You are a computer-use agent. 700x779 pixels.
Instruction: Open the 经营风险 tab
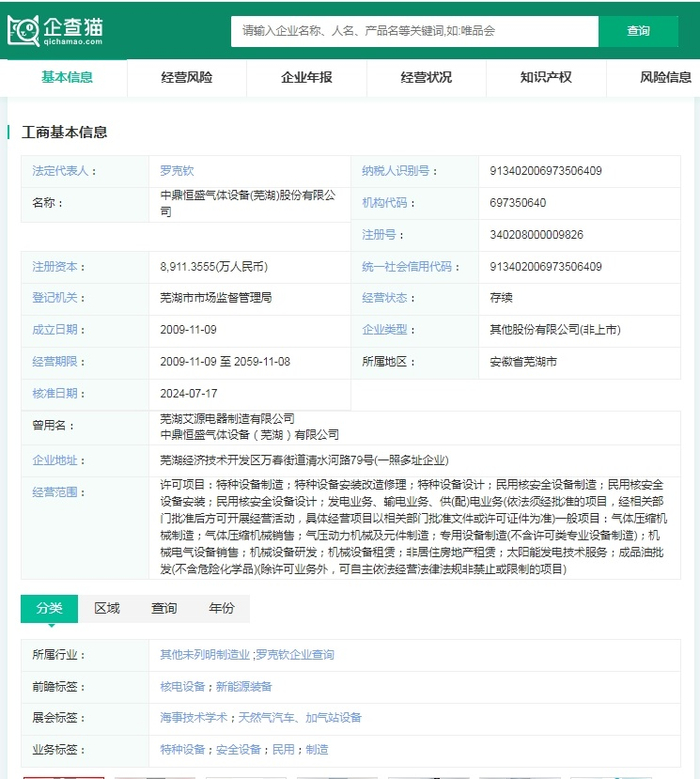(187, 77)
